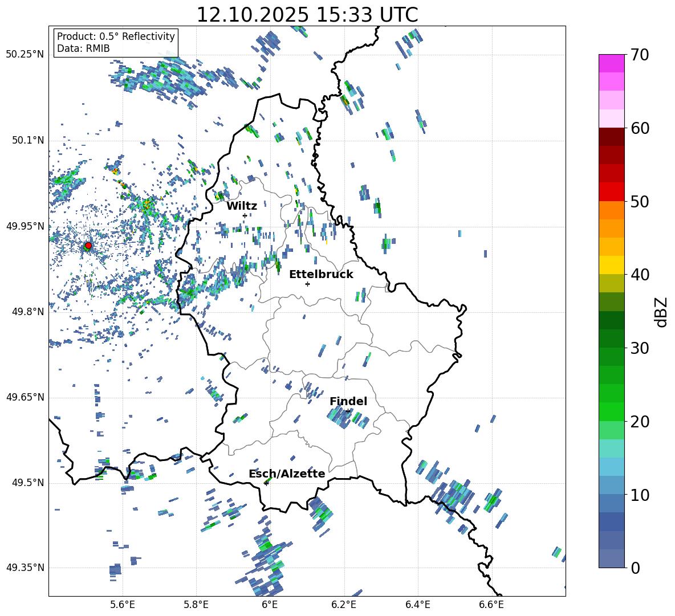
Task: Click the colorbar tick label 30
Action: coord(640,348)
